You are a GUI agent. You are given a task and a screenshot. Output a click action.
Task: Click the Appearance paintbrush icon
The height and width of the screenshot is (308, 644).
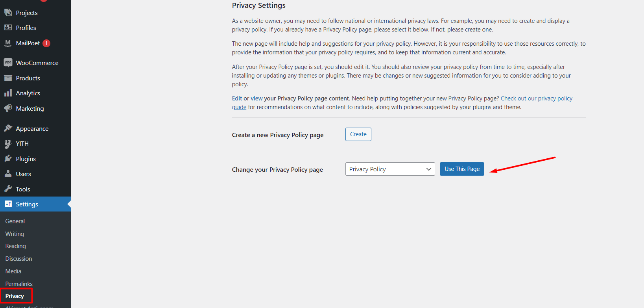tap(8, 128)
